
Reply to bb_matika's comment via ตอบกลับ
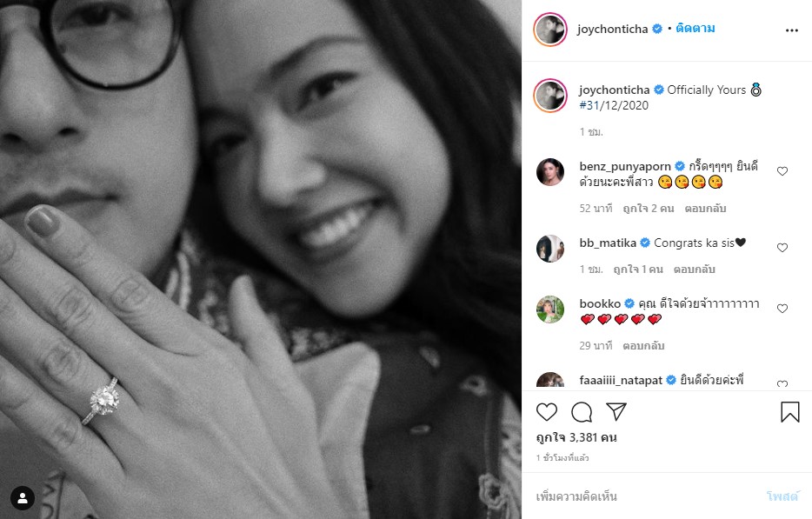694,269
